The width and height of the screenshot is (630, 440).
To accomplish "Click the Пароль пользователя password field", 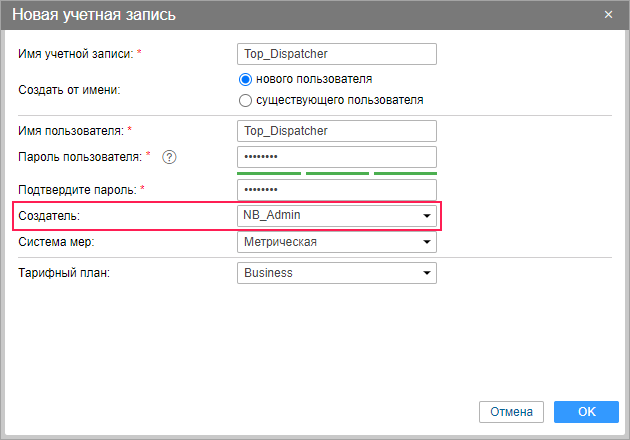I will (x=337, y=157).
